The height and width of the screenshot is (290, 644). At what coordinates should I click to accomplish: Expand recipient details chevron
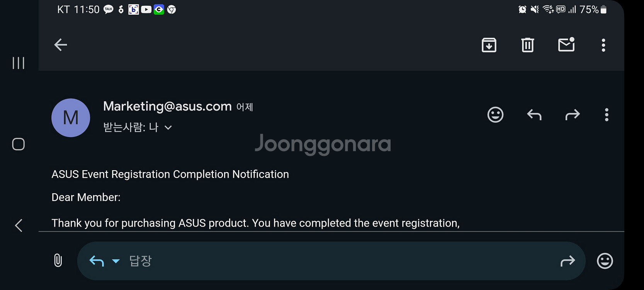tap(168, 128)
